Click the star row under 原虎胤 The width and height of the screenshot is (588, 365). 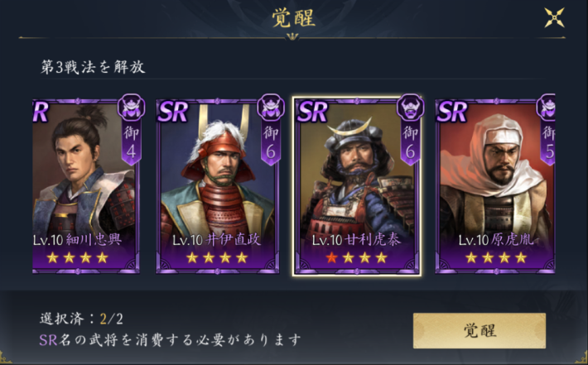tap(496, 257)
